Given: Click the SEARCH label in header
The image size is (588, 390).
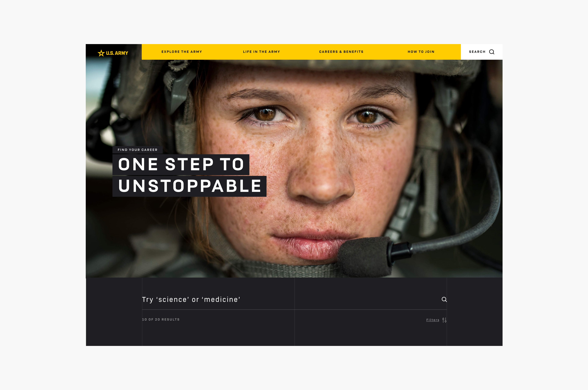Looking at the screenshot, I should pos(477,52).
